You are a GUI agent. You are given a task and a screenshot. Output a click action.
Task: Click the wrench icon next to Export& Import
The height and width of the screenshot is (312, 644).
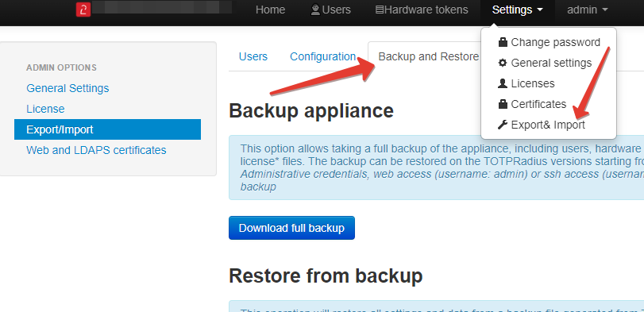click(503, 125)
